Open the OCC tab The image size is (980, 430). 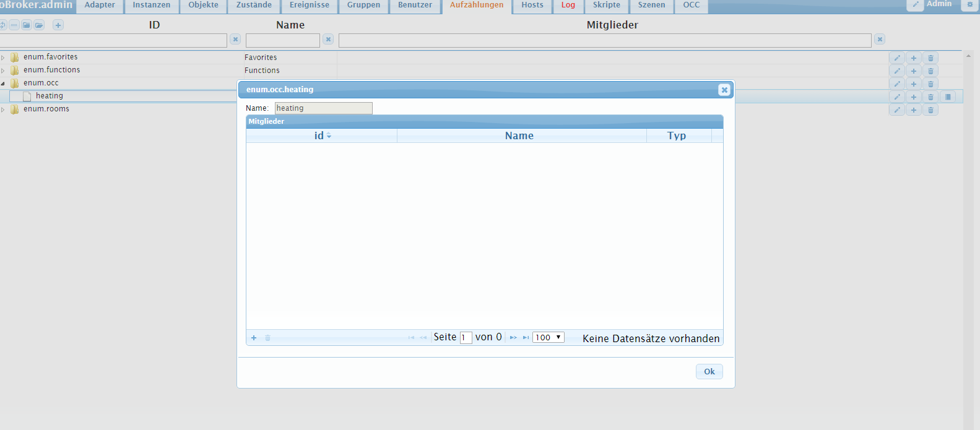click(692, 6)
